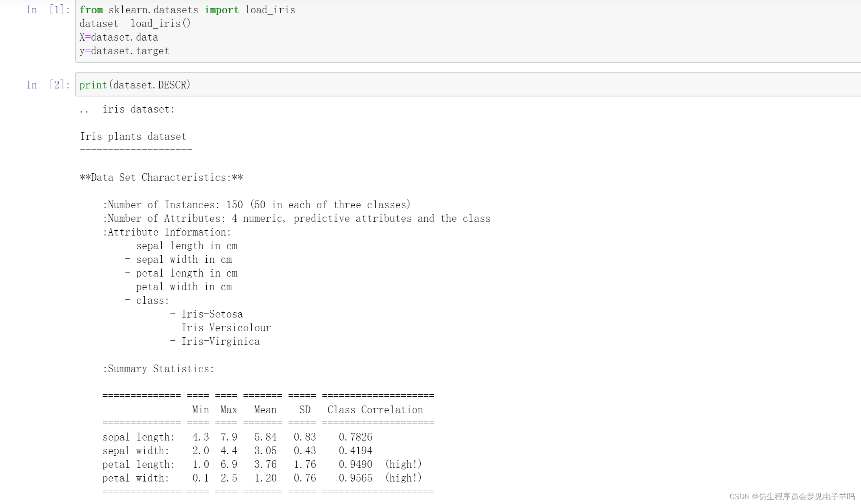
Task: Click the 'Mean' column header
Action: pyautogui.click(x=265, y=410)
